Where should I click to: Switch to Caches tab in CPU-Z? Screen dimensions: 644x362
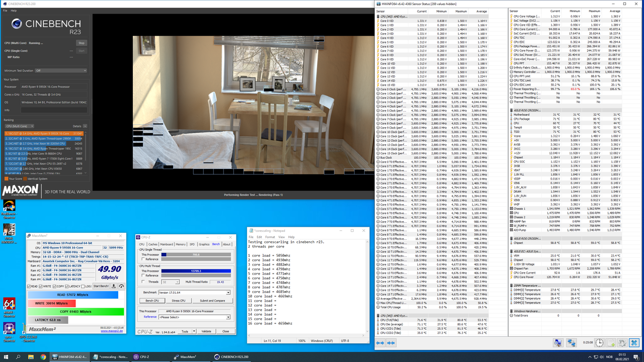(x=153, y=244)
